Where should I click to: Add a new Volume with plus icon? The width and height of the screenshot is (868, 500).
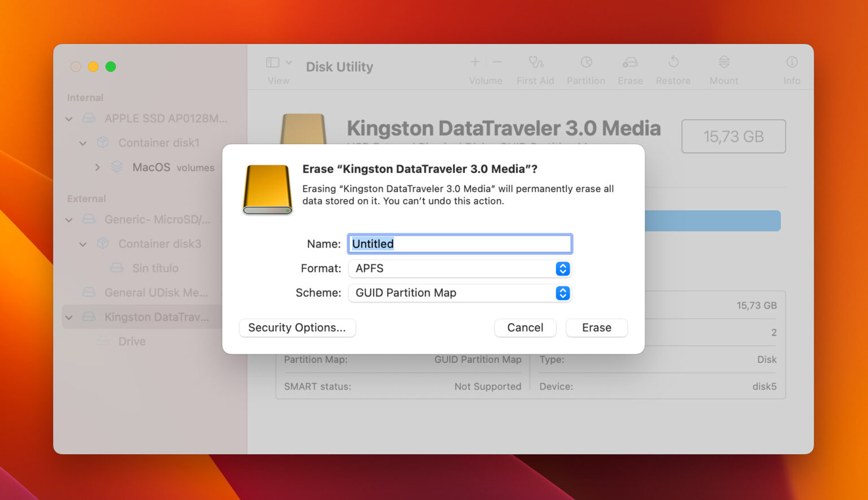coord(475,62)
